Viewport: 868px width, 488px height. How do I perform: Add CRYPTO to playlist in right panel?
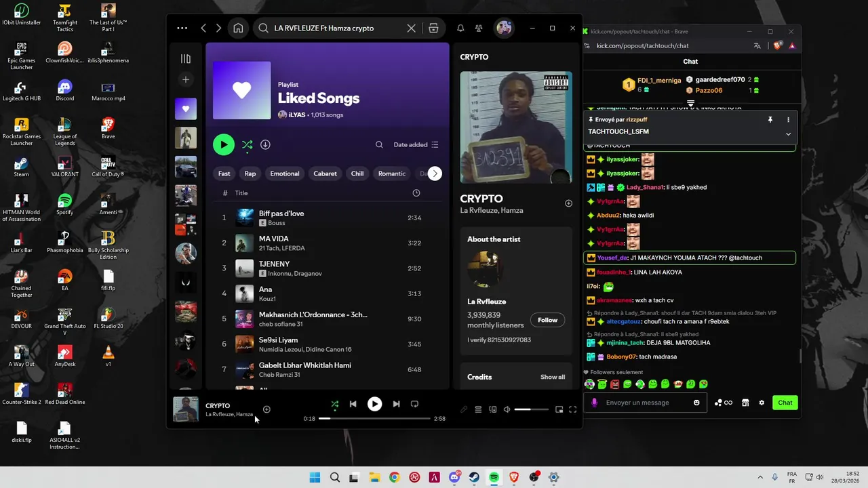click(568, 203)
